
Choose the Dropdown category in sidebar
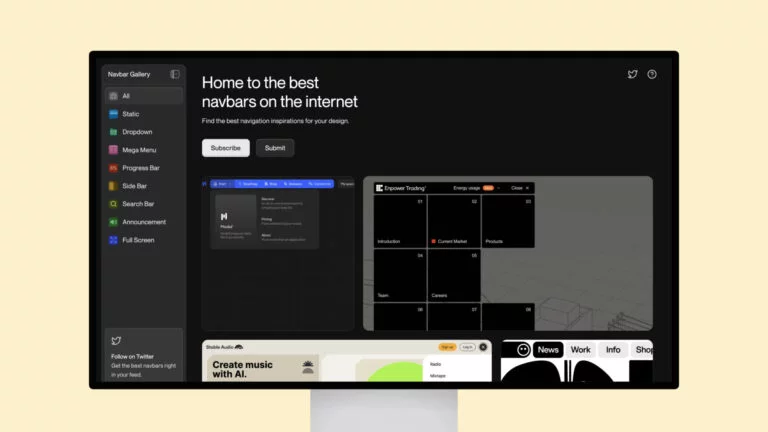(137, 132)
